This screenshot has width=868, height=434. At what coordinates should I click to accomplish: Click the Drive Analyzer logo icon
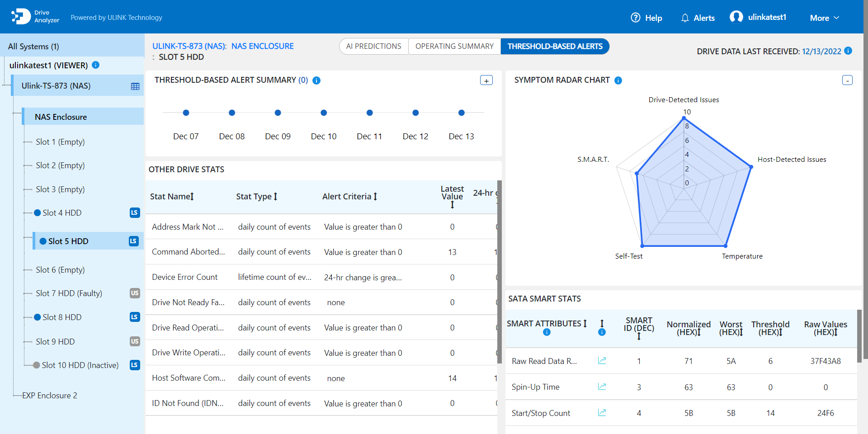(x=21, y=17)
